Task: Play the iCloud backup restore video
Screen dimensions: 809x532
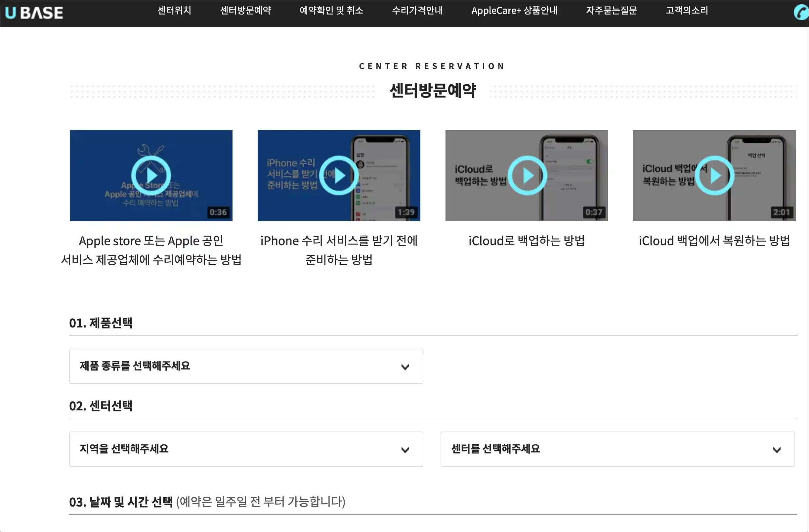Action: click(715, 175)
